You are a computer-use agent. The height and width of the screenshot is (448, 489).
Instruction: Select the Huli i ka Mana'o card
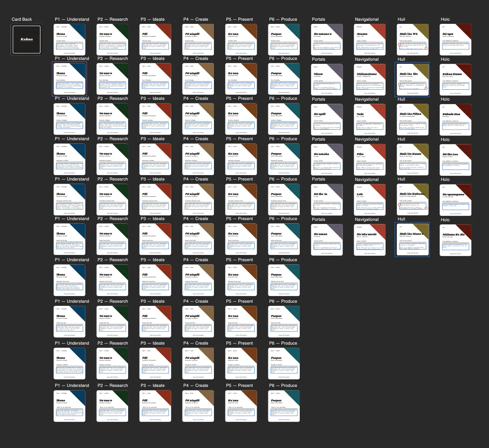(x=413, y=240)
